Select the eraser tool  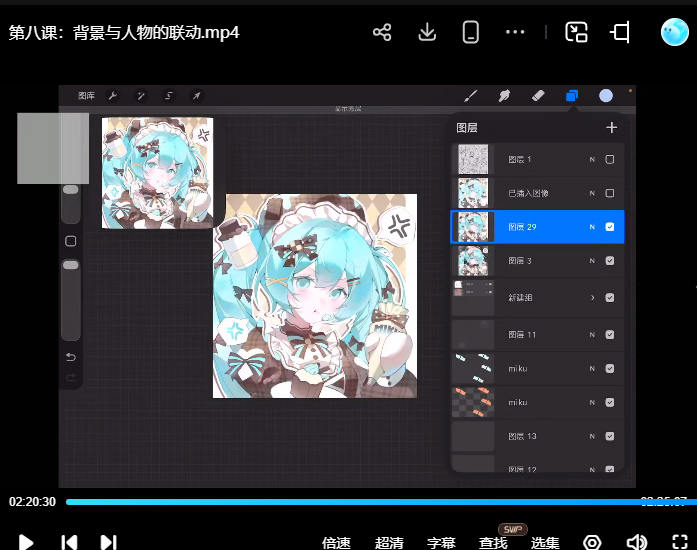(x=537, y=96)
